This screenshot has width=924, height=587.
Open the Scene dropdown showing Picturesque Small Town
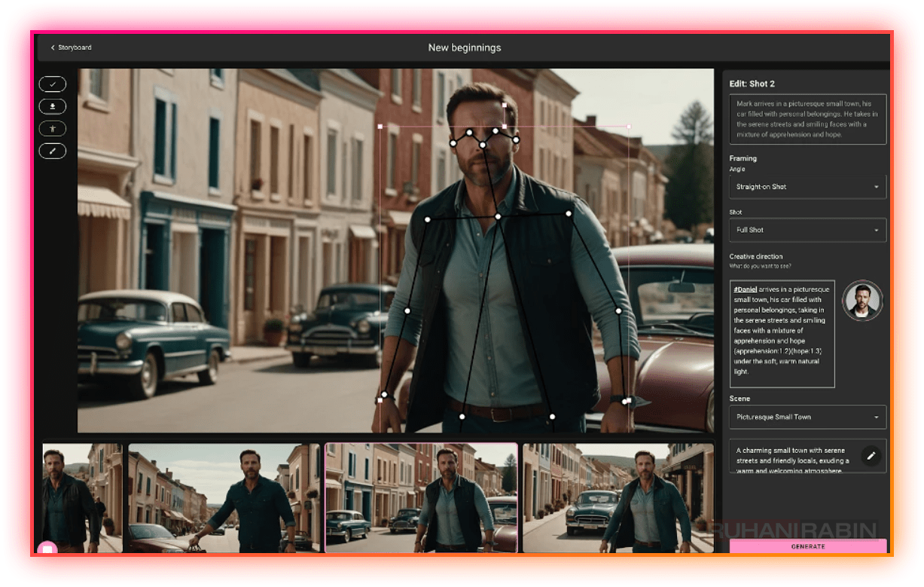point(808,417)
